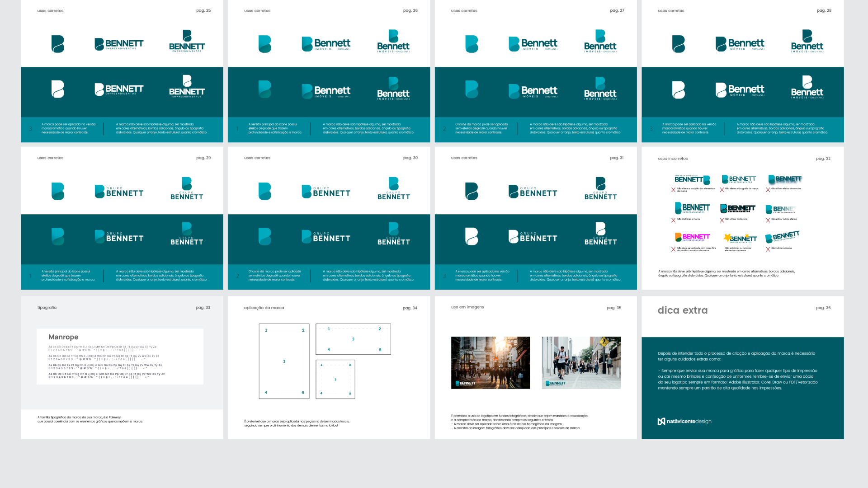Click the tall portrait layout diagram on page 34

click(x=284, y=361)
